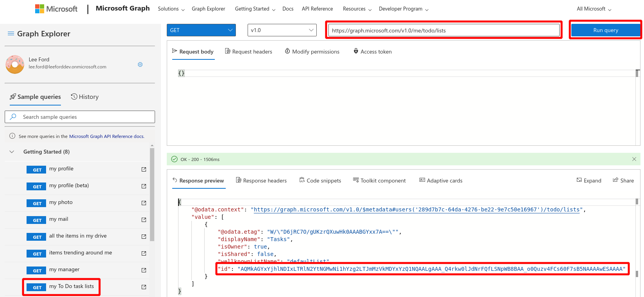Click the search magnifier icon in sample queries
This screenshot has width=644, height=297.
click(x=13, y=116)
